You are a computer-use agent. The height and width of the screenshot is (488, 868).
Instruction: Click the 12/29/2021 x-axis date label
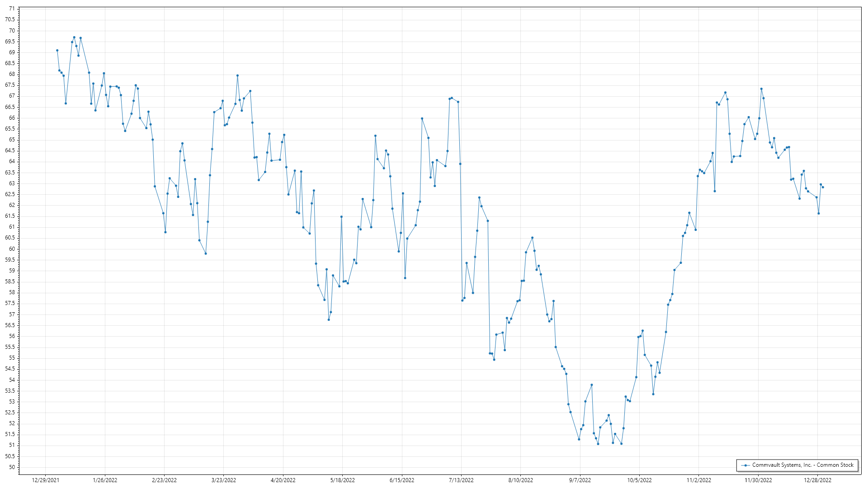coord(46,480)
